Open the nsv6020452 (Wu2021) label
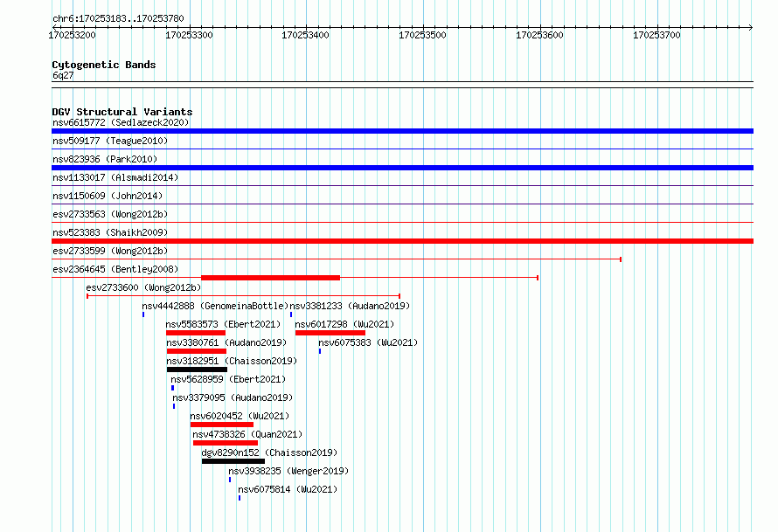 pyautogui.click(x=240, y=416)
